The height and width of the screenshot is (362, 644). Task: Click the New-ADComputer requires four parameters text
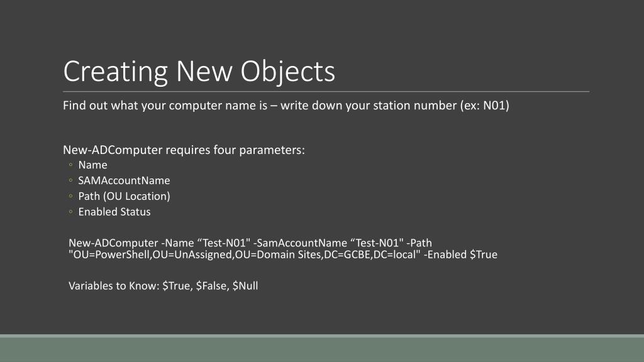pos(184,150)
